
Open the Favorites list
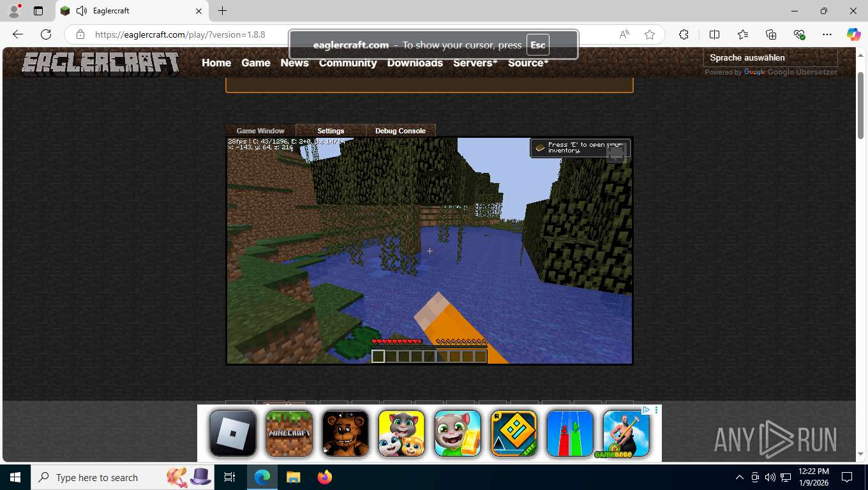[743, 34]
